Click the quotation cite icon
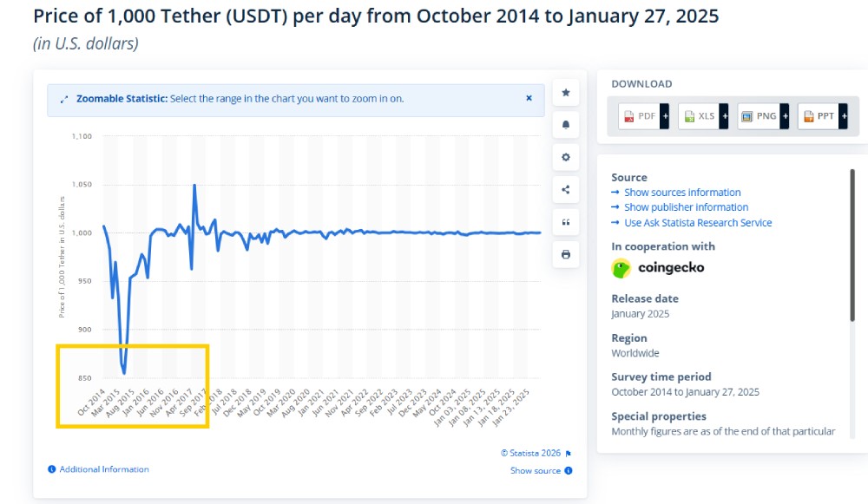The image size is (868, 504). click(x=566, y=222)
